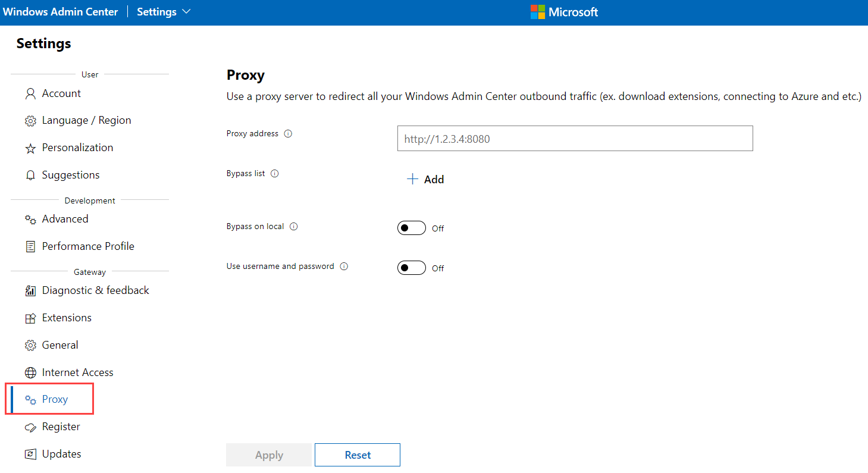Focus the Proxy address input field
This screenshot has height=473, width=868.
(575, 139)
